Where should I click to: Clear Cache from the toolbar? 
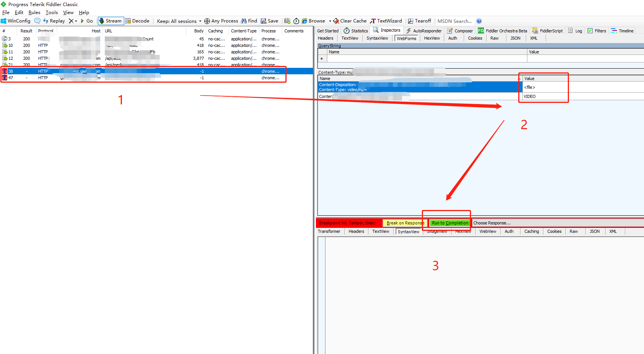(350, 21)
